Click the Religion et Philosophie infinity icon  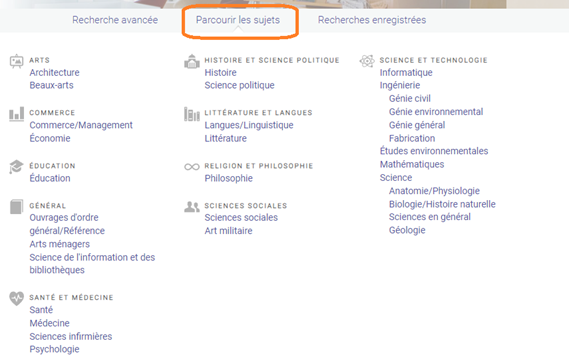[x=192, y=167]
